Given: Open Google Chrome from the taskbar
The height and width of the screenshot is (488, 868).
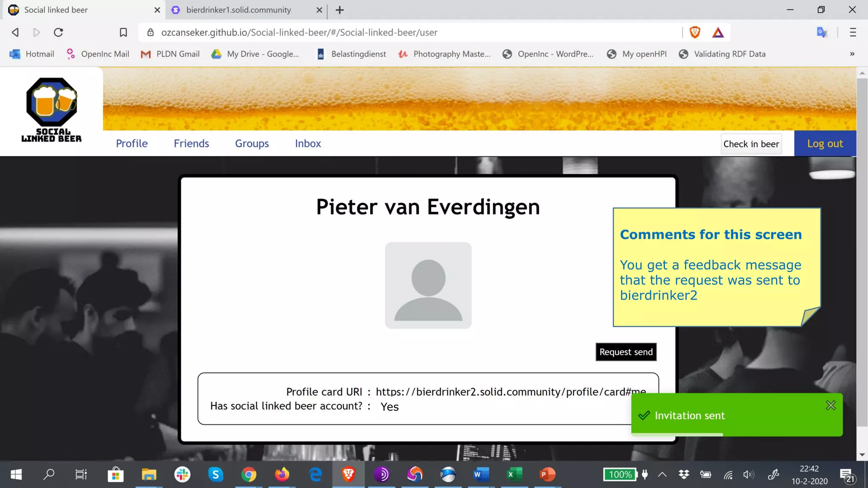Looking at the screenshot, I should pyautogui.click(x=249, y=474).
